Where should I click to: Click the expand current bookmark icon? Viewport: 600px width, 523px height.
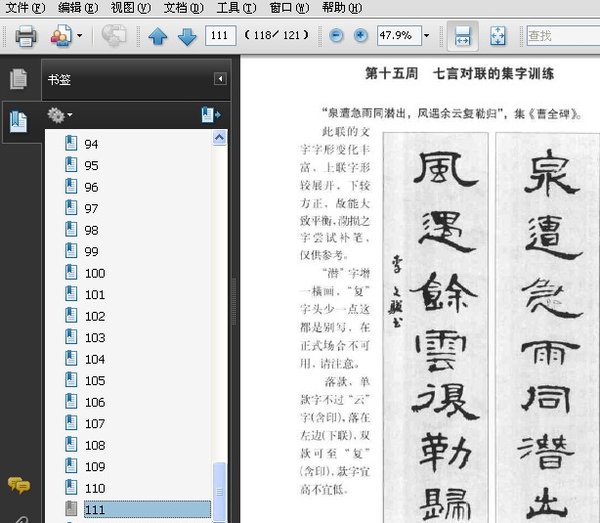[210, 116]
